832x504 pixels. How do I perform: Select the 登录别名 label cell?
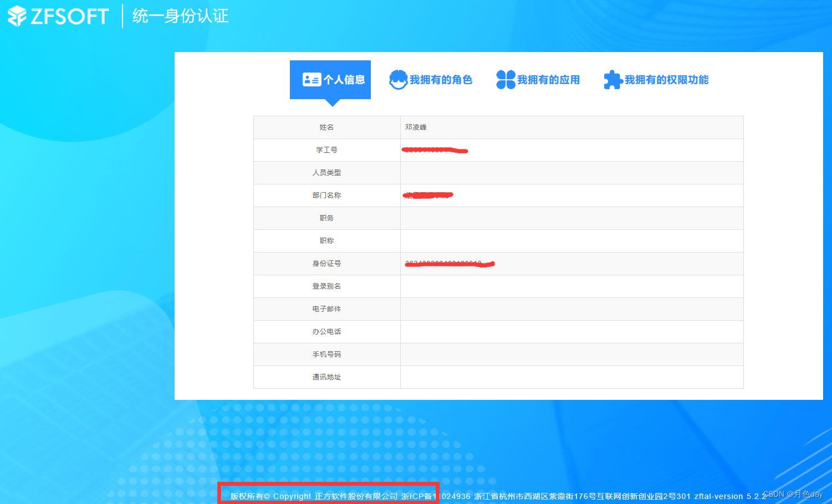pyautogui.click(x=327, y=286)
